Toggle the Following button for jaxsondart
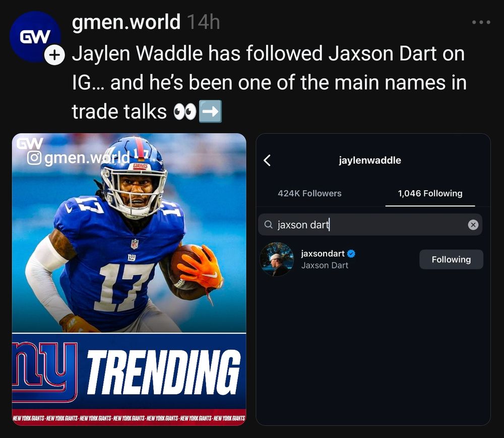 [x=451, y=259]
